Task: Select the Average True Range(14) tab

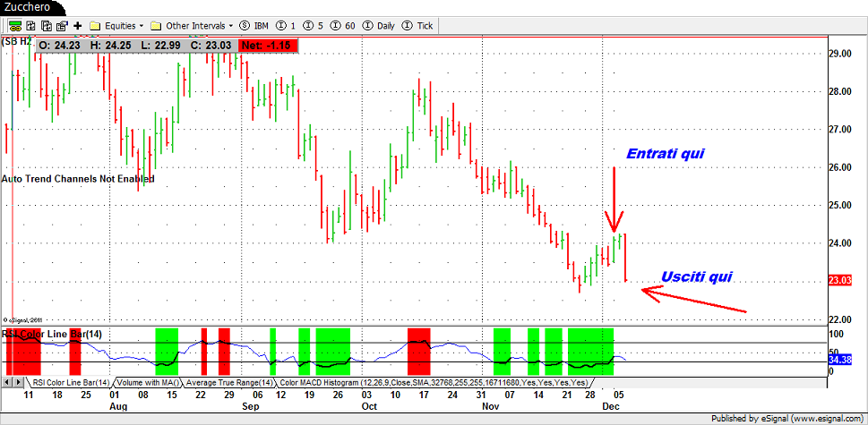Action: click(x=227, y=382)
